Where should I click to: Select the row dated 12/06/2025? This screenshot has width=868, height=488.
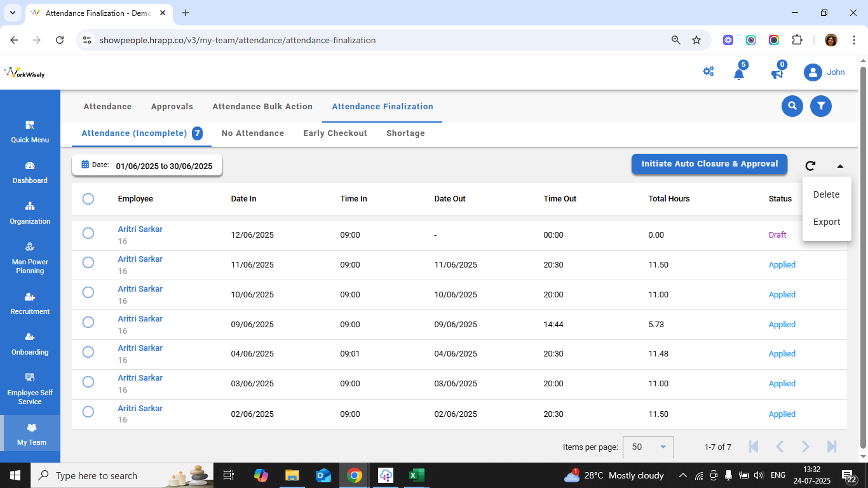pos(88,233)
